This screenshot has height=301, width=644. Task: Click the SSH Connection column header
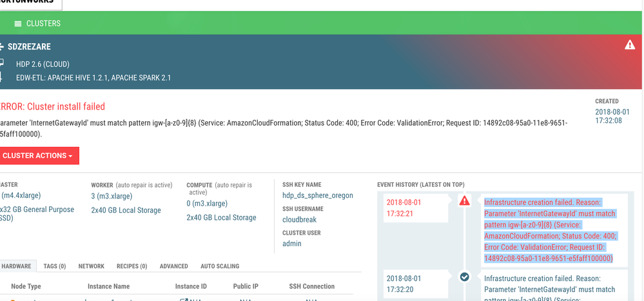pos(312,286)
